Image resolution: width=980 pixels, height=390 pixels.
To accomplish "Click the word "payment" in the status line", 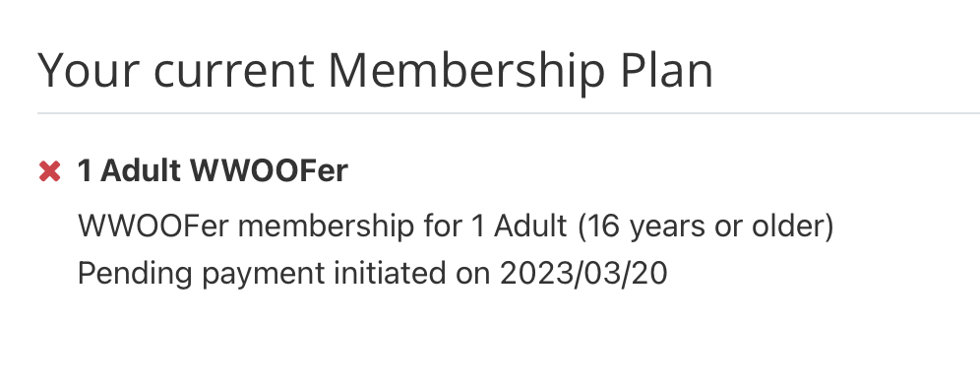I will click(263, 276).
